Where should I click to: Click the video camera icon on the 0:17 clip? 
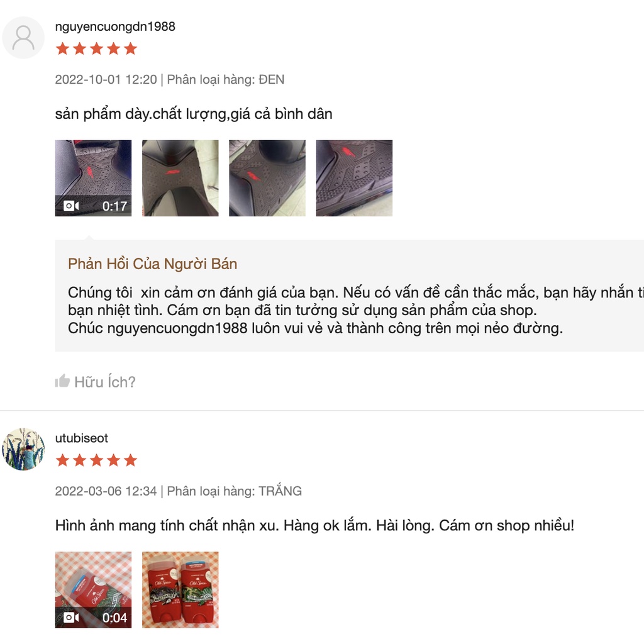click(71, 206)
